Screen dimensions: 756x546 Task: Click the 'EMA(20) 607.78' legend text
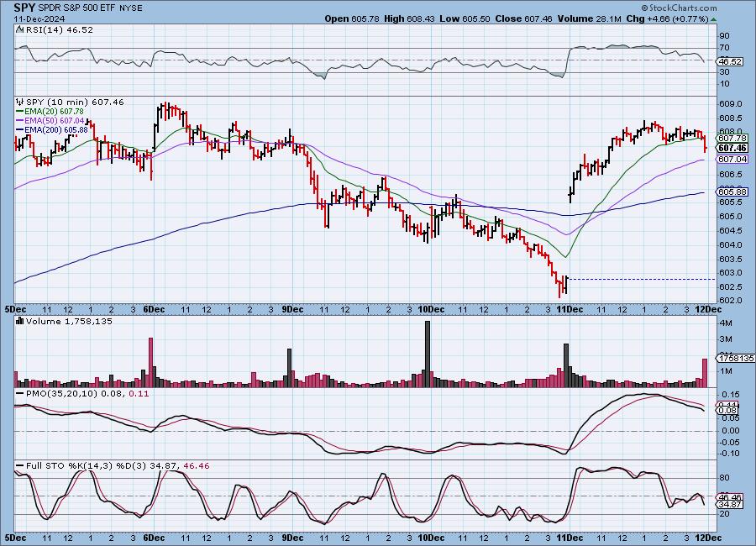pyautogui.click(x=54, y=112)
